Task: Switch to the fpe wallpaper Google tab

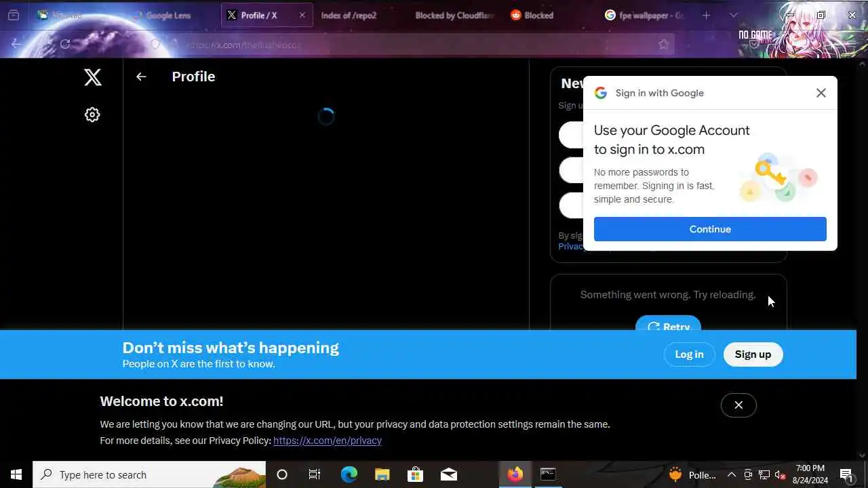Action: click(x=644, y=15)
